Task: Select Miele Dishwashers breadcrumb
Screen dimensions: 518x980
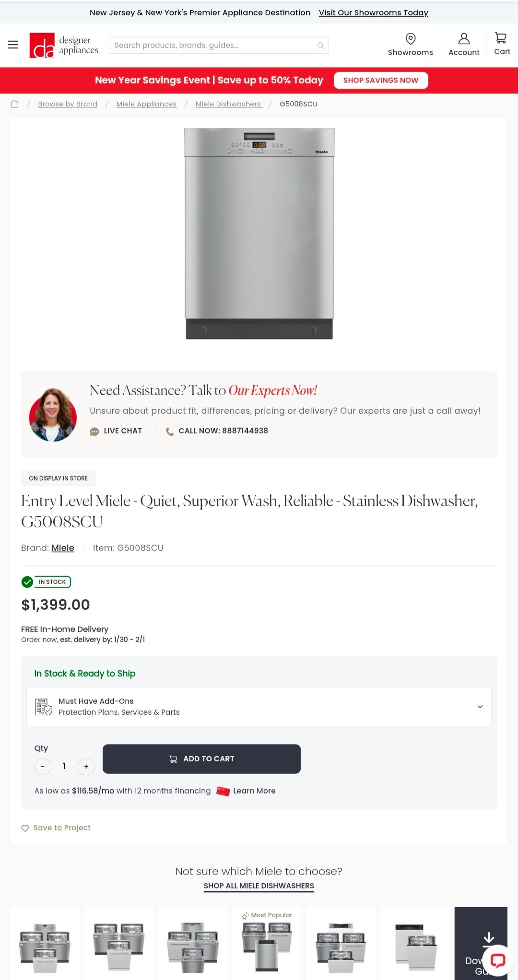Action: [x=228, y=104]
